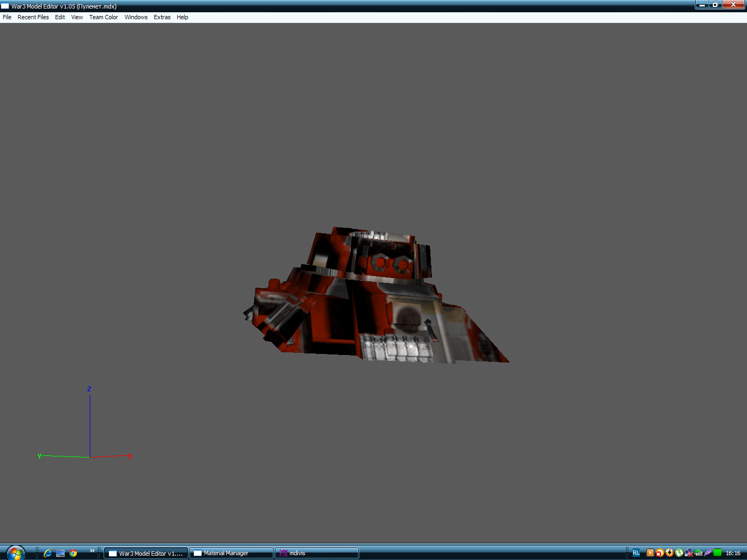Click the system clock showing 16:16
Image resolution: width=747 pixels, height=560 pixels.
point(733,553)
